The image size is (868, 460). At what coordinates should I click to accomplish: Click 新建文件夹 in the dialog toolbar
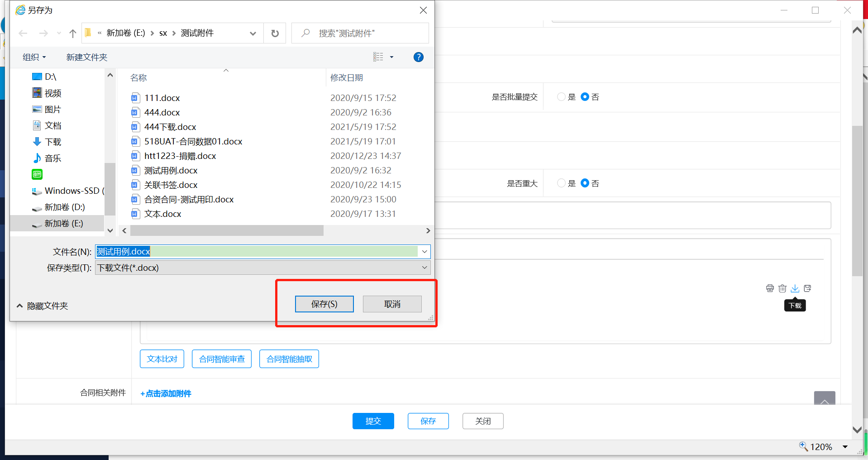tap(86, 57)
